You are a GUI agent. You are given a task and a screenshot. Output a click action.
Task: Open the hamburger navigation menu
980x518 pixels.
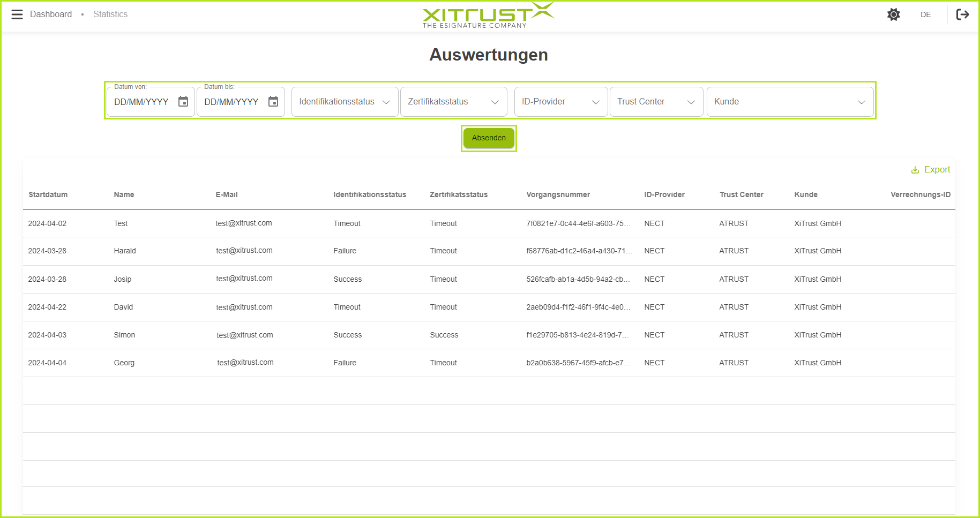17,14
